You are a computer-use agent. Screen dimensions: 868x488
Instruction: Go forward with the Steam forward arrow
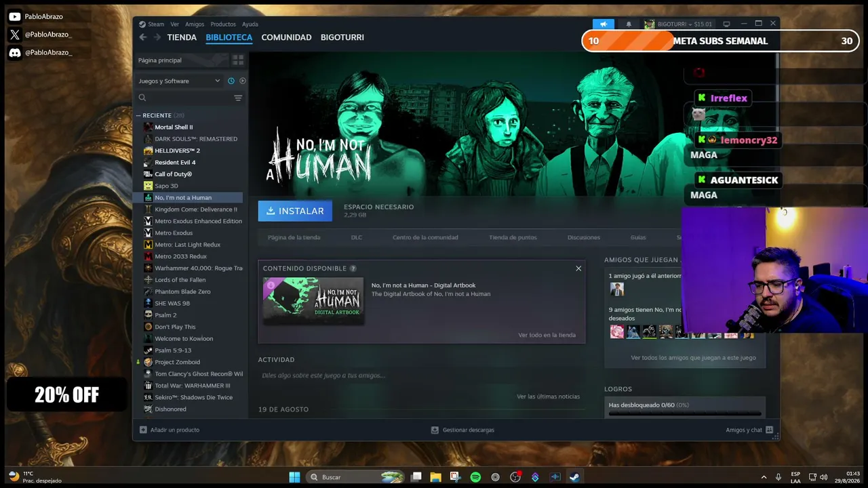click(157, 37)
